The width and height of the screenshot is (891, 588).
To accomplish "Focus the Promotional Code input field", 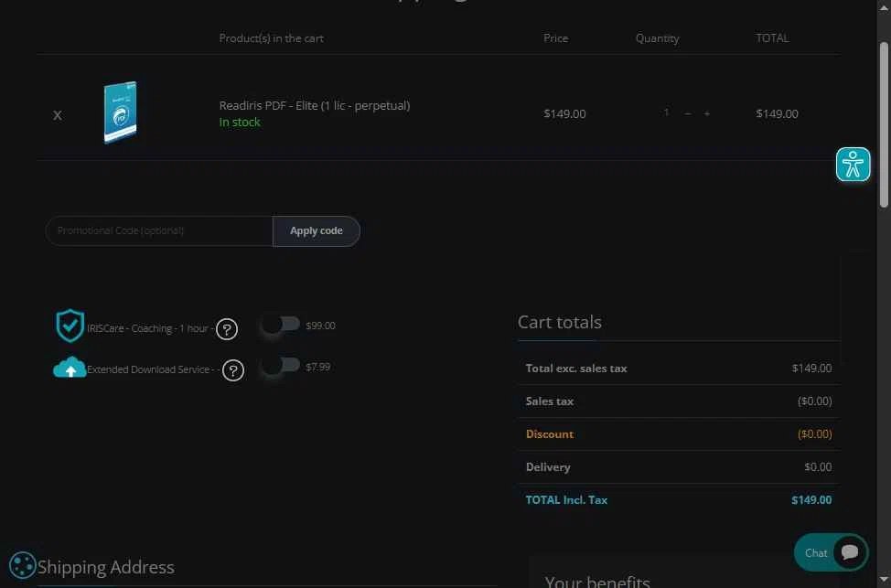I will point(159,230).
